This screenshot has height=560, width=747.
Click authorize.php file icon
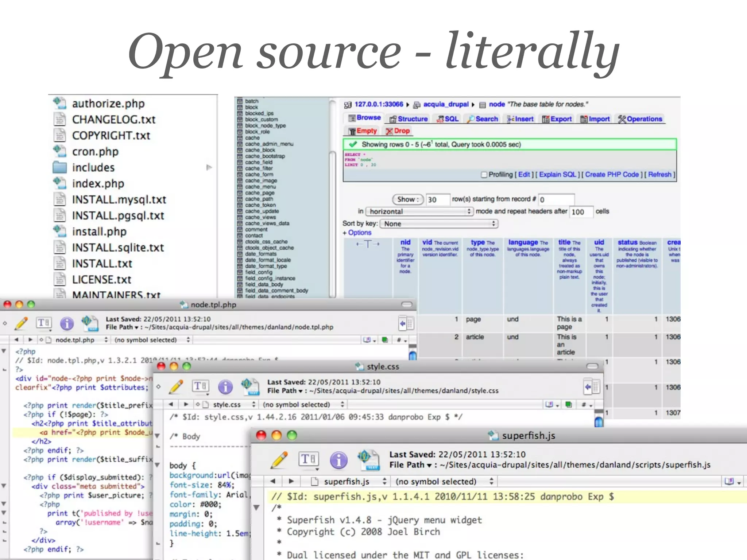tap(60, 103)
